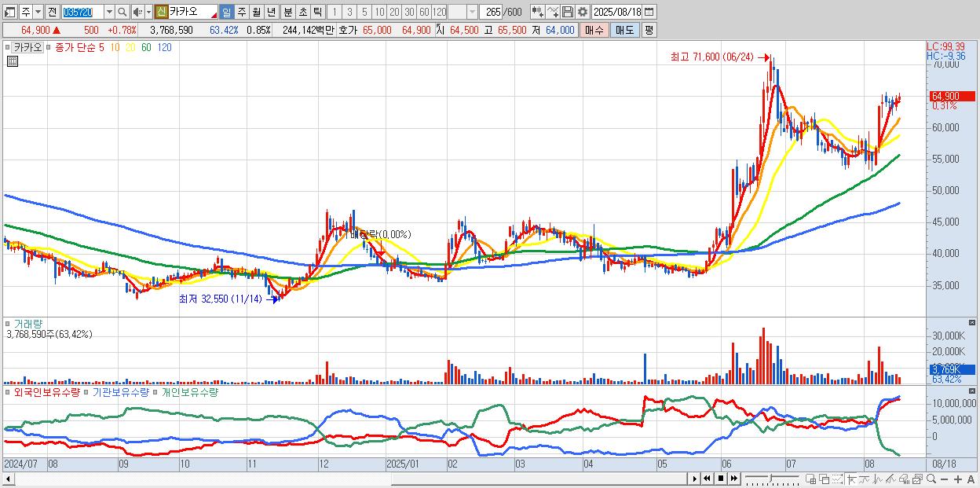Open the interval dropdown after 120
Image resolution: width=980 pixels, height=488 pixels.
click(472, 12)
